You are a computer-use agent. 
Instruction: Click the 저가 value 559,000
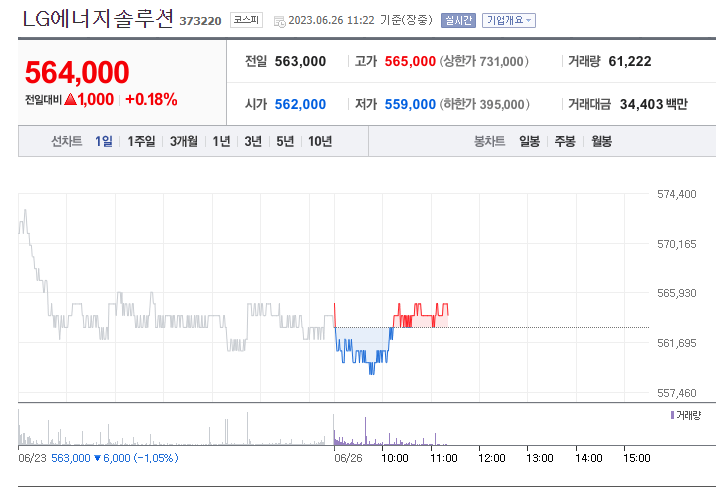410,105
